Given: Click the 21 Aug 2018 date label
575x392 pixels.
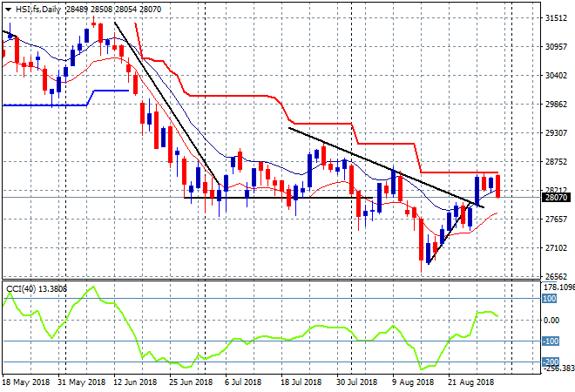Looking at the screenshot, I should [x=470, y=382].
